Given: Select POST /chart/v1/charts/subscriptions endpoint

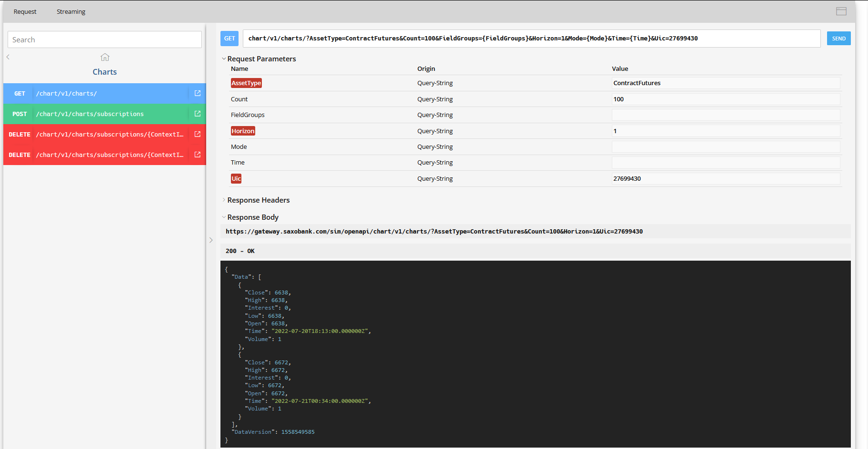Looking at the screenshot, I should (105, 114).
